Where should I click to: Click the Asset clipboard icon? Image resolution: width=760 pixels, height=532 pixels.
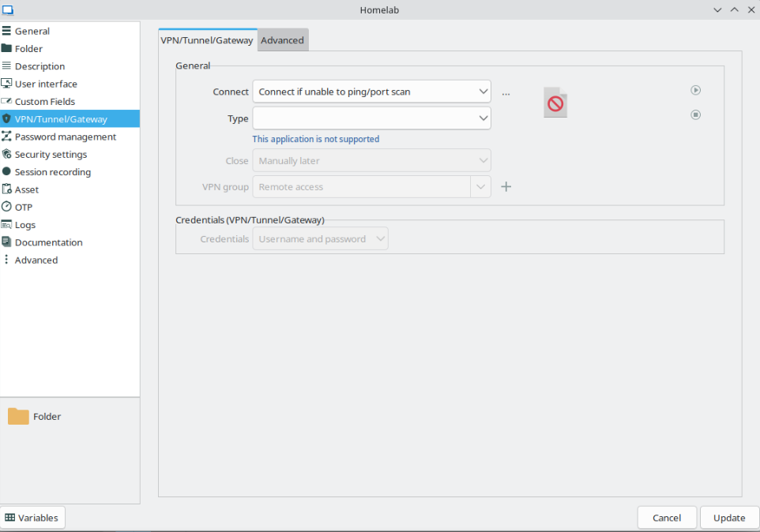[x=6, y=189]
